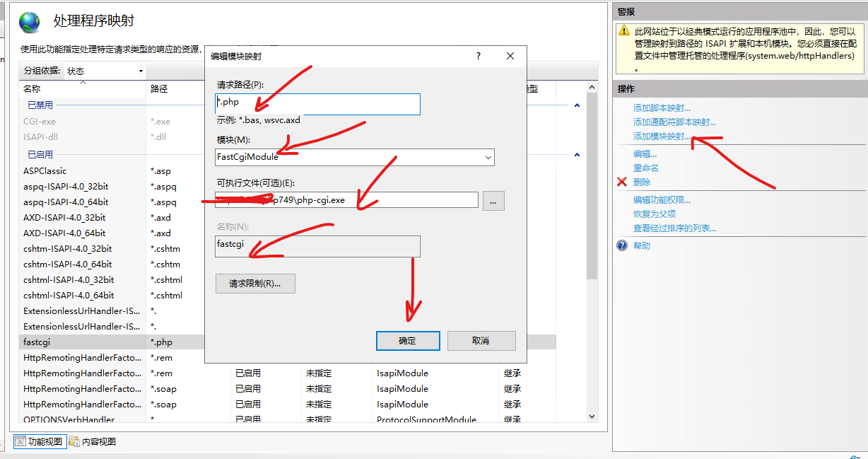The width and height of the screenshot is (868, 459).
Task: Click the red X delete icon
Action: 622,182
